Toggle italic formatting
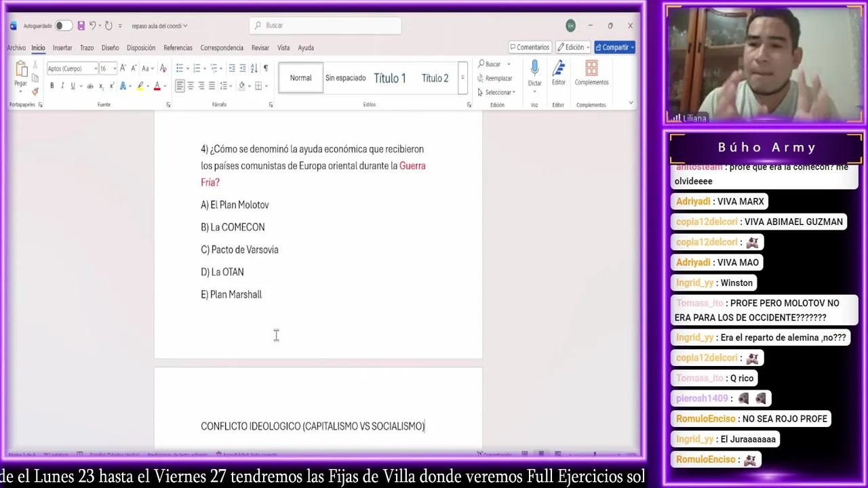This screenshot has width=868, height=488. tap(62, 86)
